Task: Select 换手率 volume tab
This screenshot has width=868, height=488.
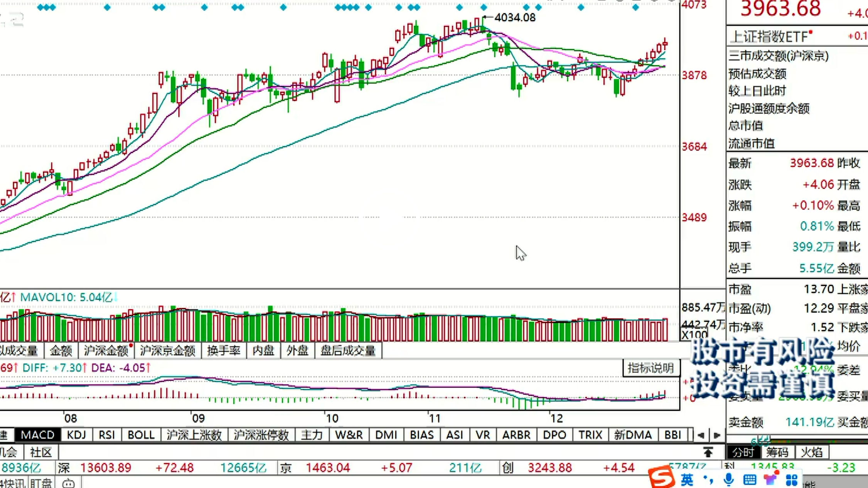Action: tap(224, 350)
